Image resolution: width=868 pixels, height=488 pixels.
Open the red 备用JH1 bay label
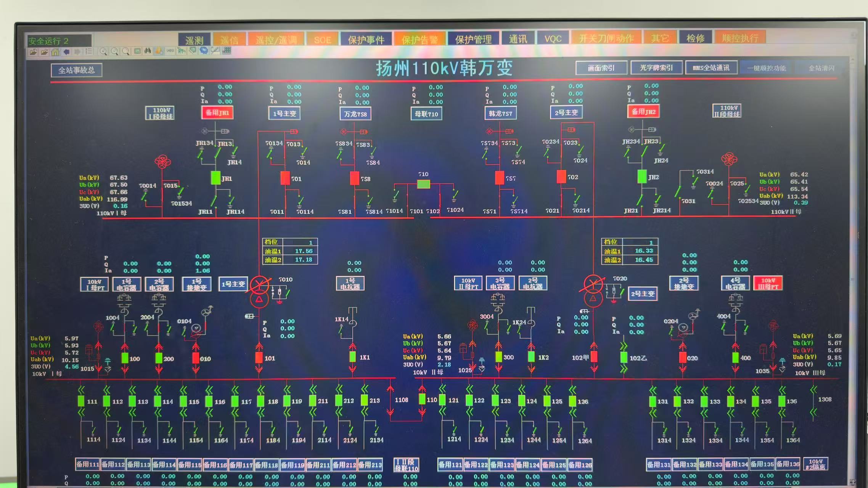(x=217, y=112)
